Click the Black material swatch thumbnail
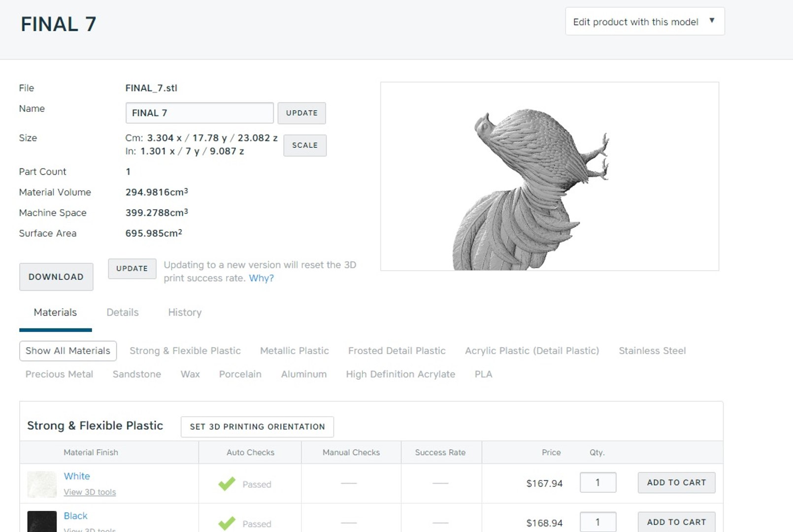Viewport: 793px width, 532px height. click(x=42, y=521)
